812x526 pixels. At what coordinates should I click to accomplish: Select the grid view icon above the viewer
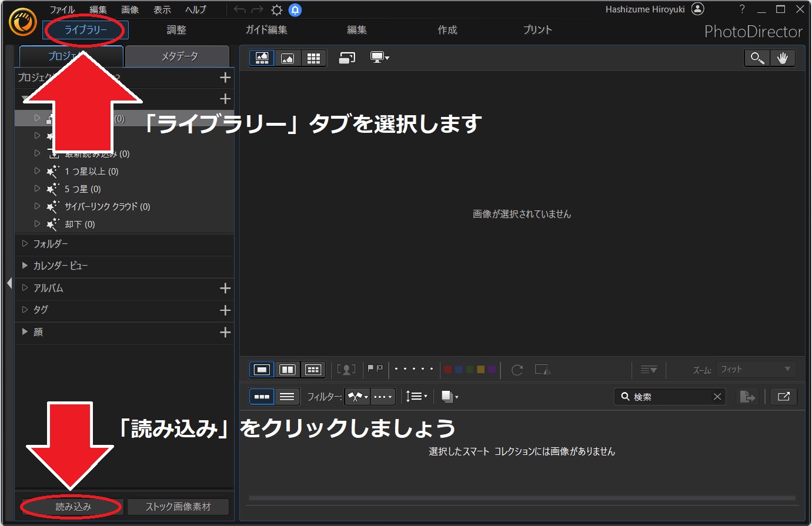point(313,58)
